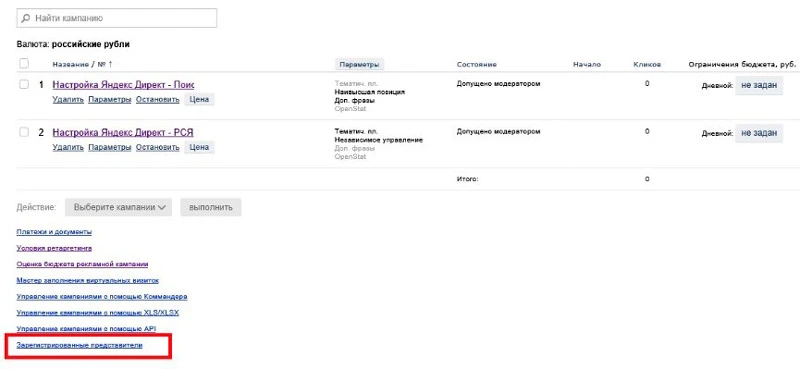800x369 pixels.
Task: Open 'Мастер заполнения виртуальных визиток' link
Action: (88, 281)
